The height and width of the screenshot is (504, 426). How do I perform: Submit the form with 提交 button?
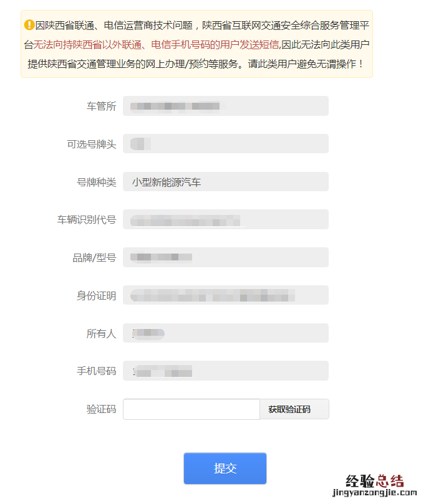click(x=225, y=468)
